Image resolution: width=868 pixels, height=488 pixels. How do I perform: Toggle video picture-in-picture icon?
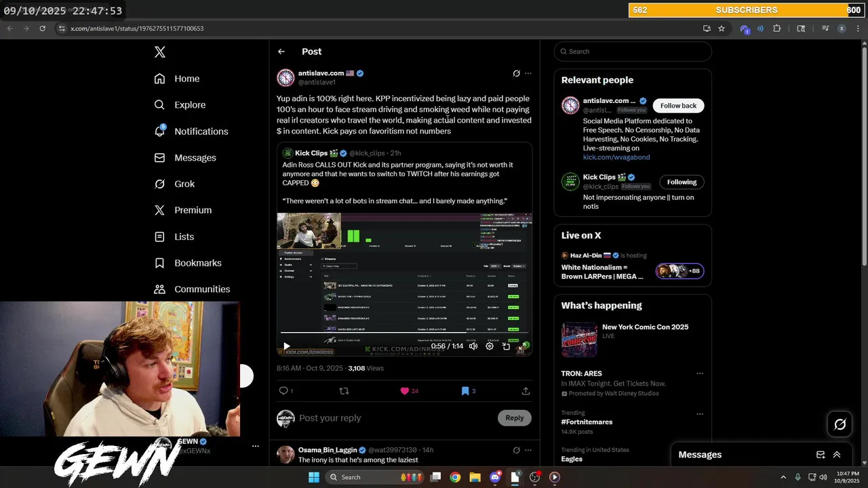(506, 346)
